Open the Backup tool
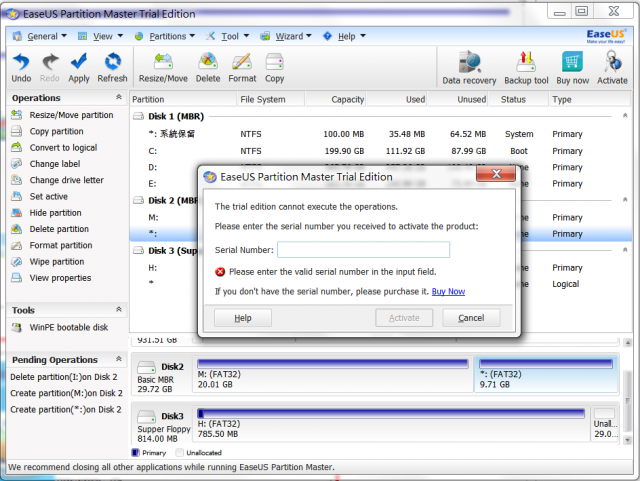 [526, 68]
